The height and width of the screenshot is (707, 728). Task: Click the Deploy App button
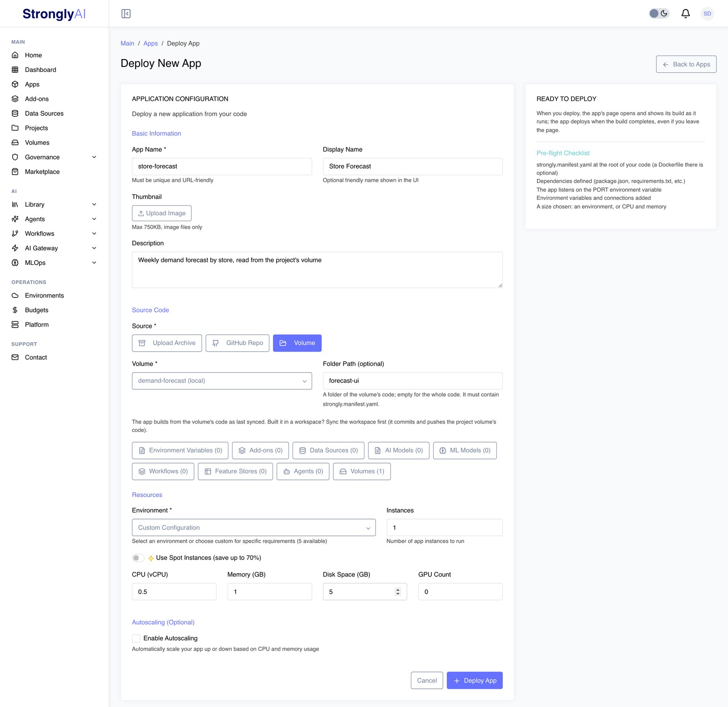point(475,681)
